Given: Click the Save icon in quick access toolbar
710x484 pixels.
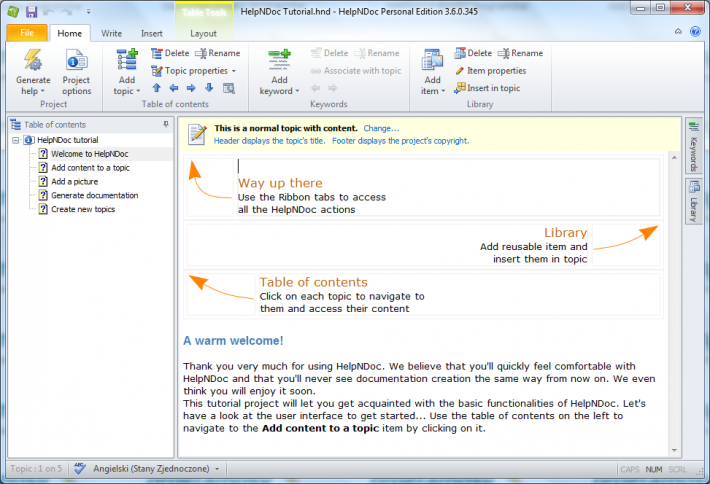Looking at the screenshot, I should tap(31, 12).
